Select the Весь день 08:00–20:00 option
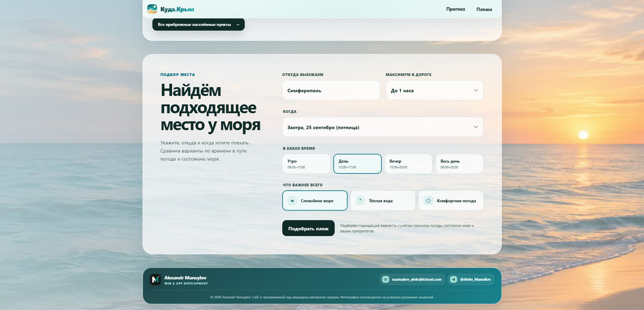Image resolution: width=644 pixels, height=310 pixels. click(459, 164)
